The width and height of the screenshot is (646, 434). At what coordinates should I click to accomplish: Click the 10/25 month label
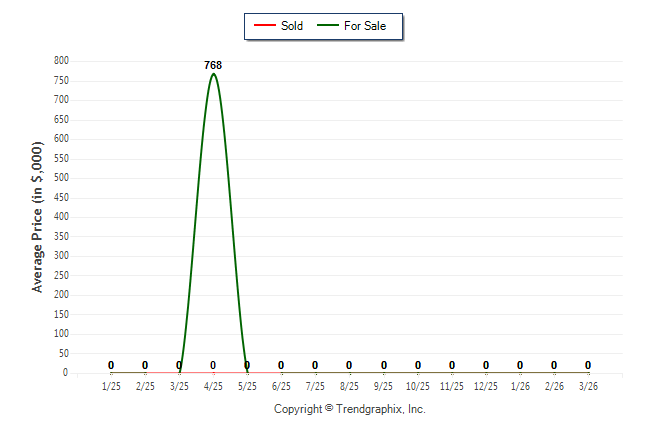click(418, 386)
